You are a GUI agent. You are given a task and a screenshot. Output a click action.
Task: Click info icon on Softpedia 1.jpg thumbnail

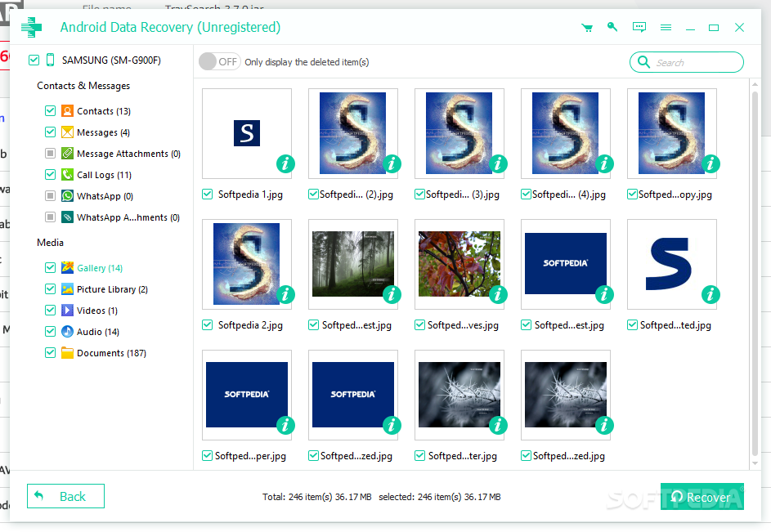(x=285, y=163)
